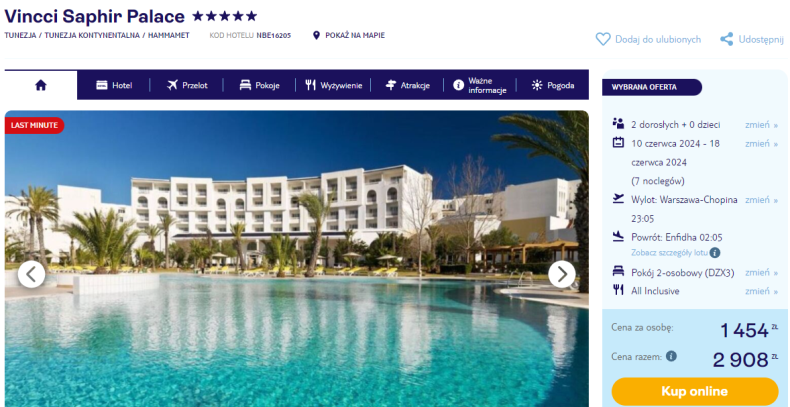Show previous hotel photo arrow

tap(31, 275)
